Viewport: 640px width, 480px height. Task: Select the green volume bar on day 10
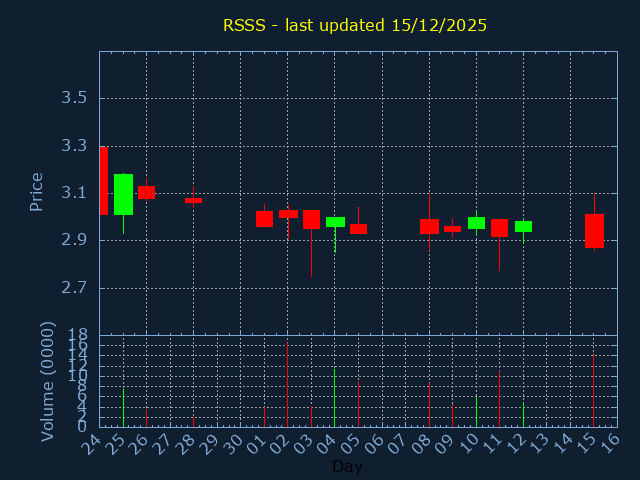(x=476, y=411)
